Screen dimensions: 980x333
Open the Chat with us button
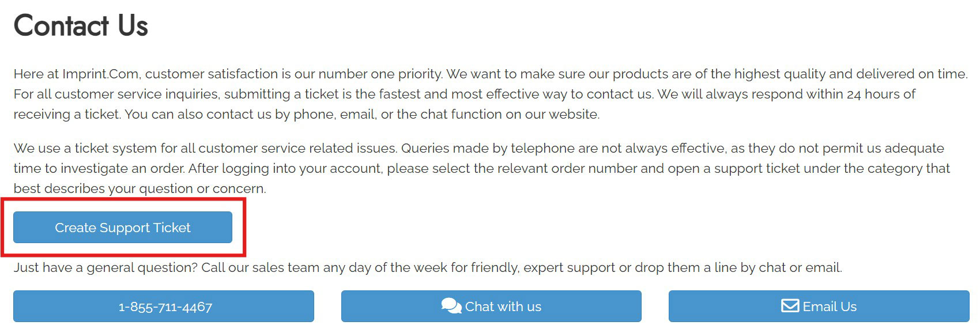coord(491,306)
